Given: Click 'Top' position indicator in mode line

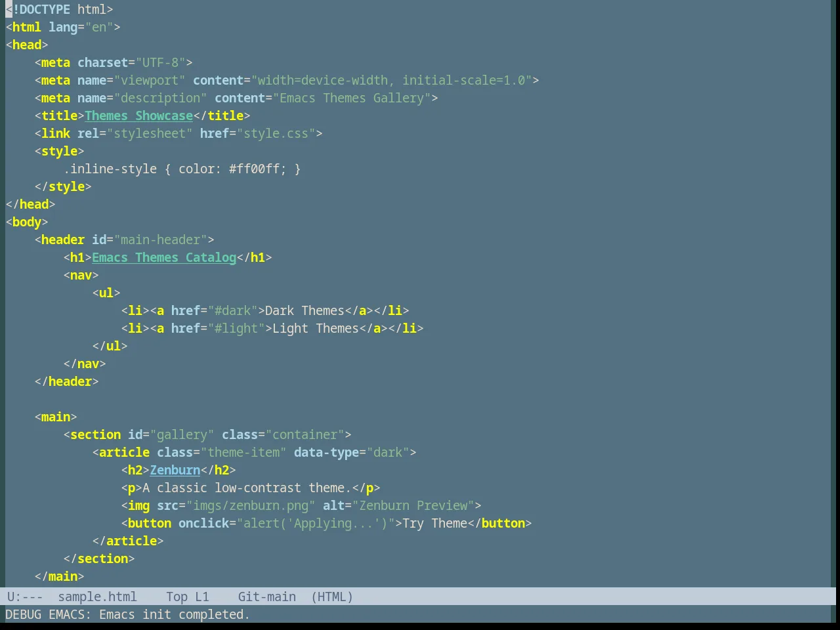Looking at the screenshot, I should point(177,597).
